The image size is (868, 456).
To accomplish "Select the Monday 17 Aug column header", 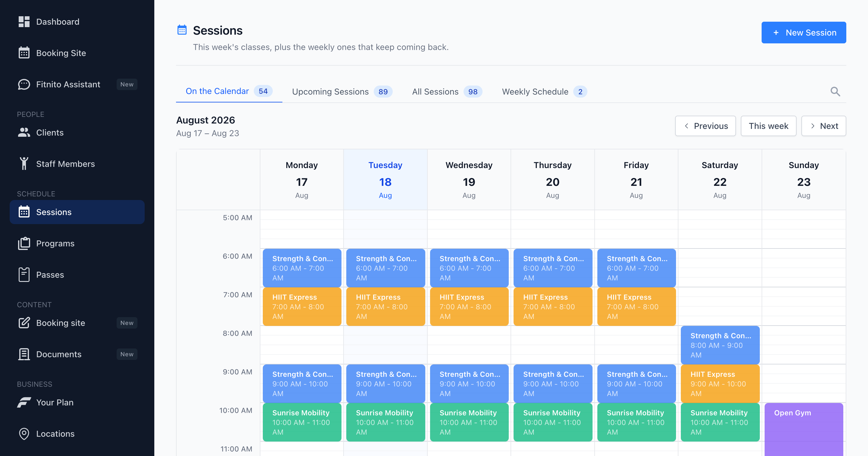I will coord(302,180).
